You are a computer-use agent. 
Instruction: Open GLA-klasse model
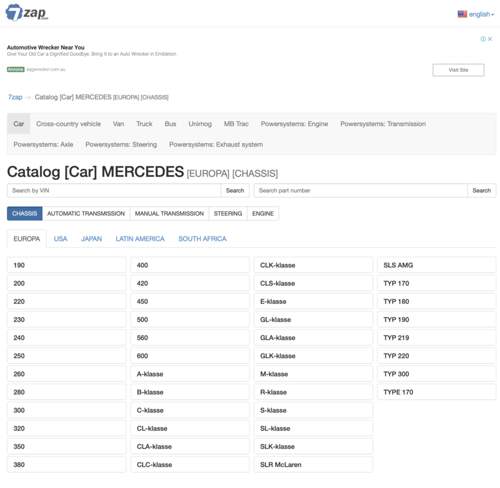click(313, 338)
